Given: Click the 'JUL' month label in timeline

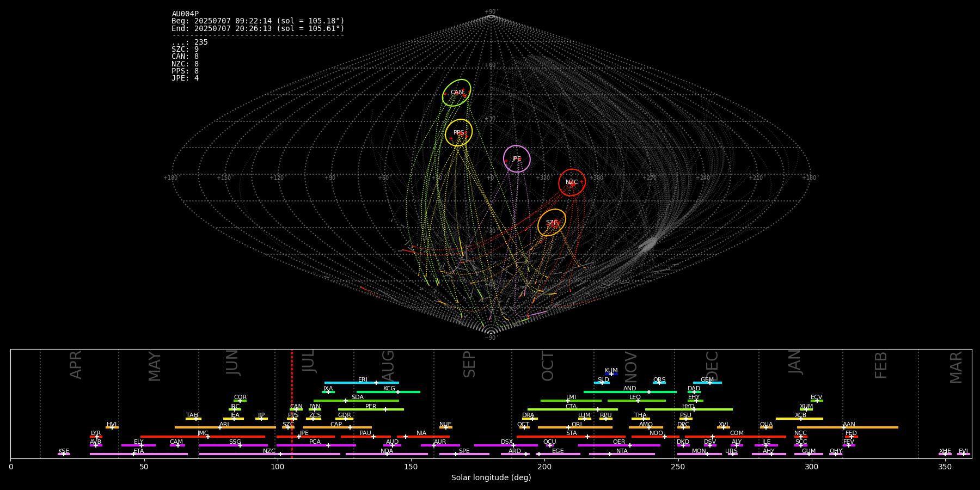Looking at the screenshot, I should (x=308, y=361).
